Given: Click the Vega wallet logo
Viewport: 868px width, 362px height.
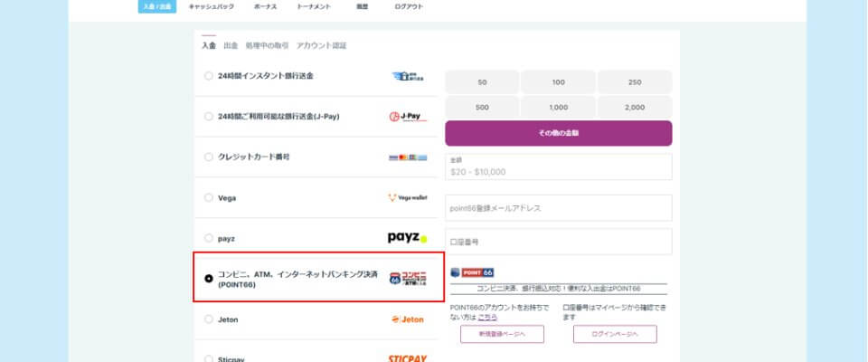Looking at the screenshot, I should (408, 198).
